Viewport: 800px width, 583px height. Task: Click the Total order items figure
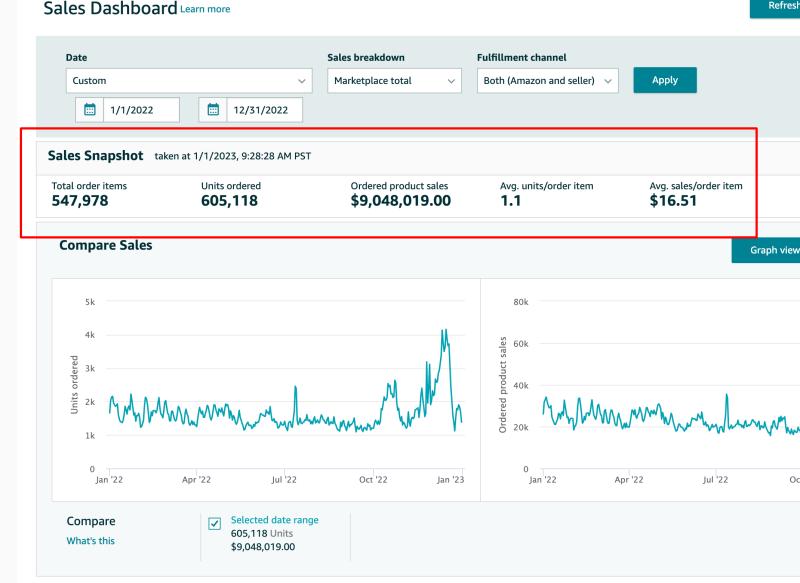pyautogui.click(x=80, y=200)
